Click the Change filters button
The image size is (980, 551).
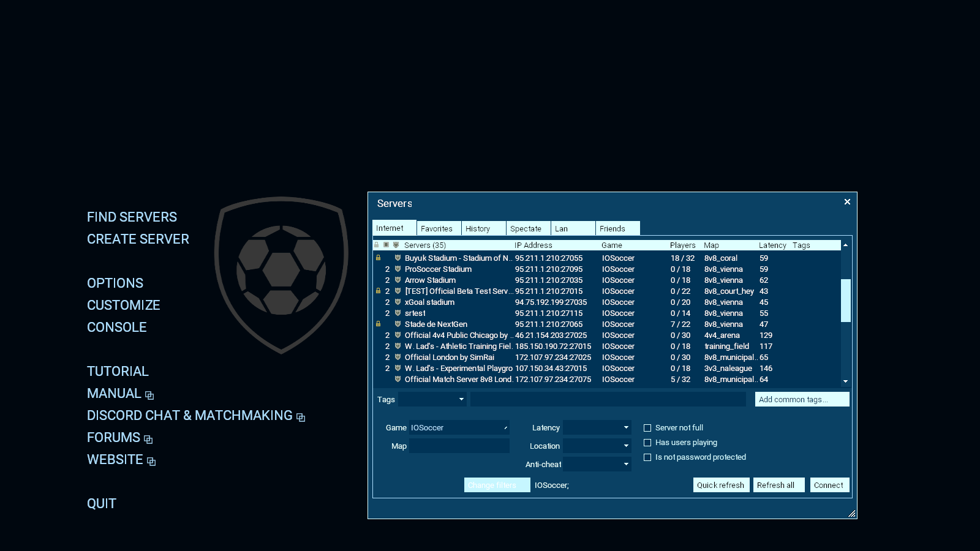click(x=497, y=485)
